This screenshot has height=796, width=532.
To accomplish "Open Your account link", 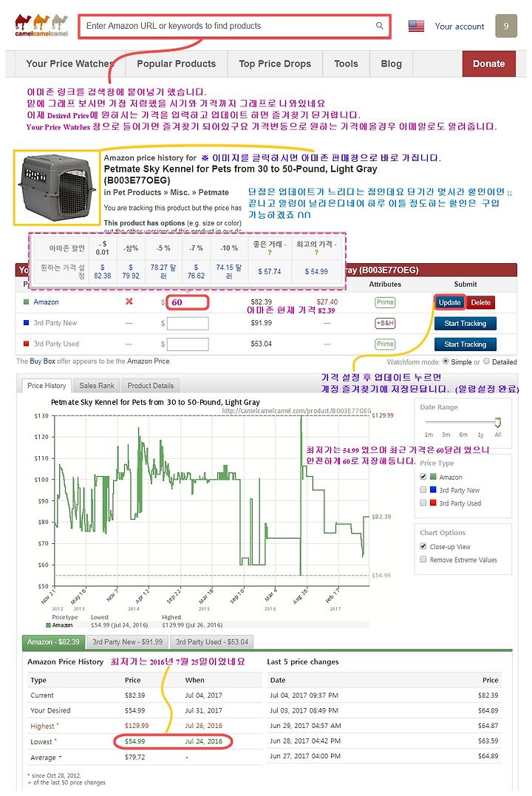I will tap(460, 27).
